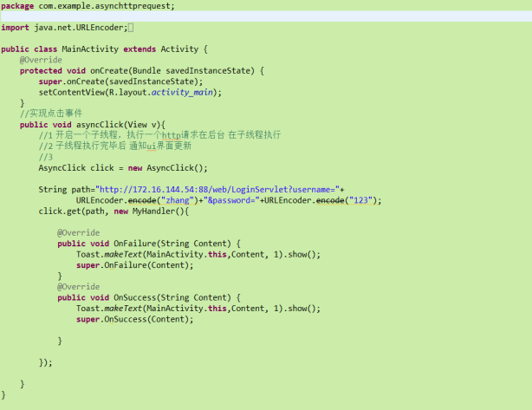
Task: Click the comment //实现点击事件
Action: tap(51, 114)
